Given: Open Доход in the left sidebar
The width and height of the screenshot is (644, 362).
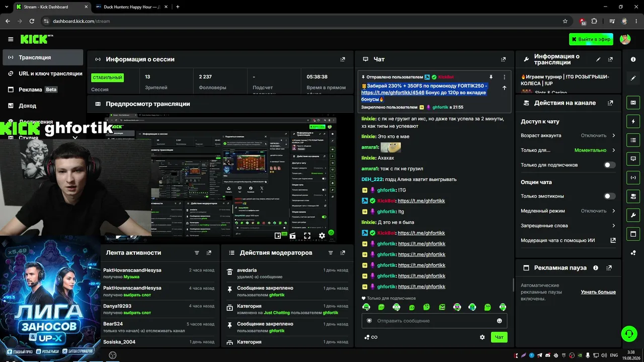Looking at the screenshot, I should click(43, 106).
